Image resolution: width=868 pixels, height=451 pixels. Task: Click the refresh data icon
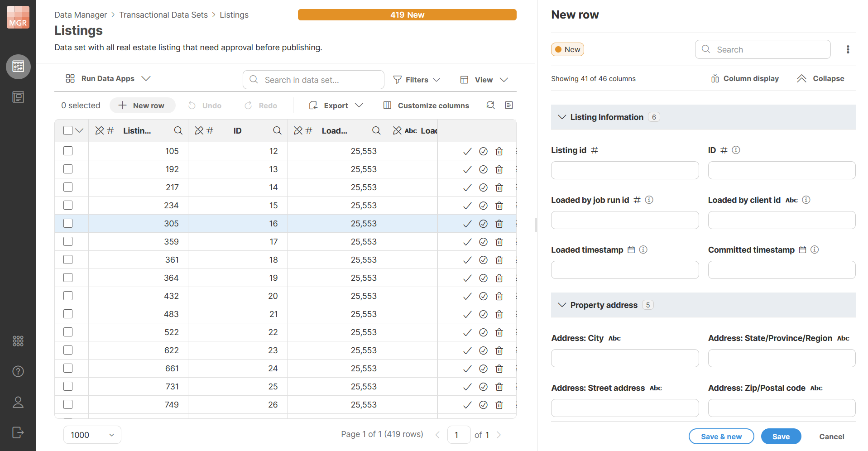click(490, 105)
